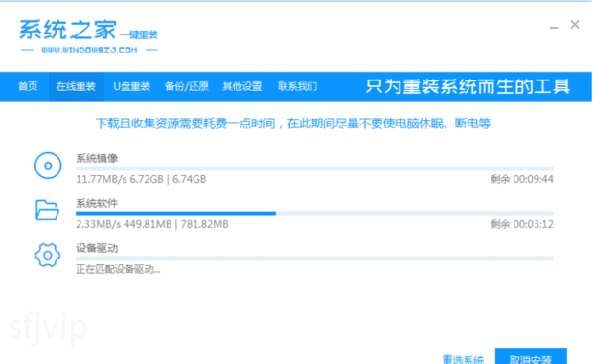This screenshot has height=364, width=594.
Task: Click the 只为重装系统而生的工具 slogan
Action: coord(468,86)
